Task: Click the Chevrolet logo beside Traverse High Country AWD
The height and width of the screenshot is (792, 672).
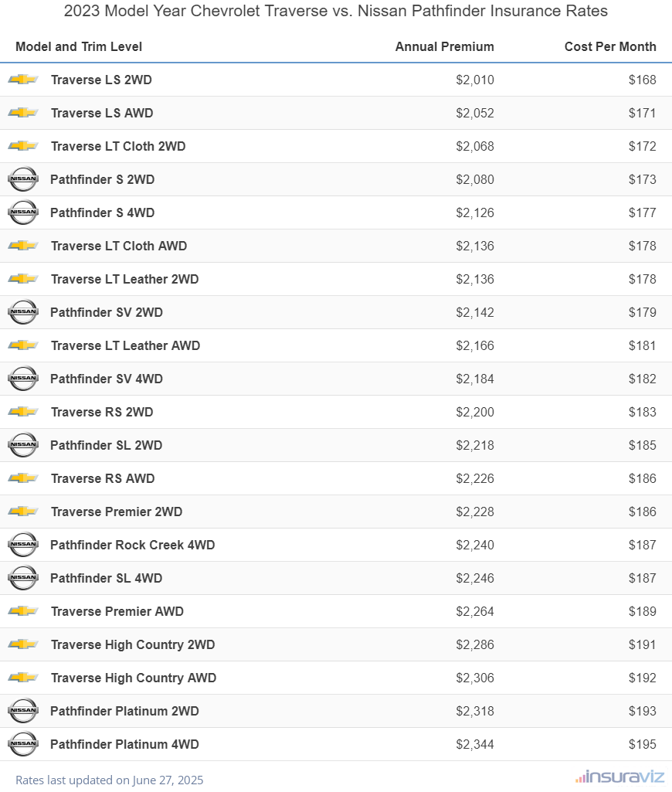Action: point(23,678)
